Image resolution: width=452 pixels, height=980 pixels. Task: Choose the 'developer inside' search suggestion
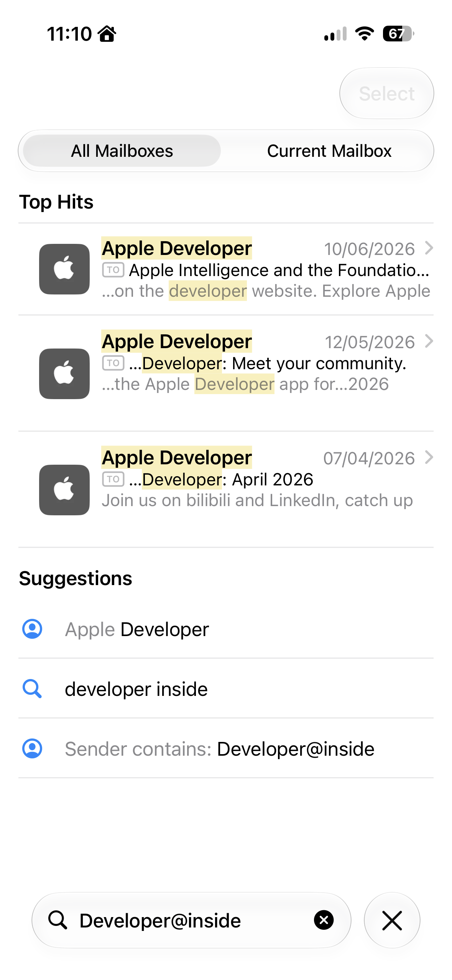(x=226, y=689)
